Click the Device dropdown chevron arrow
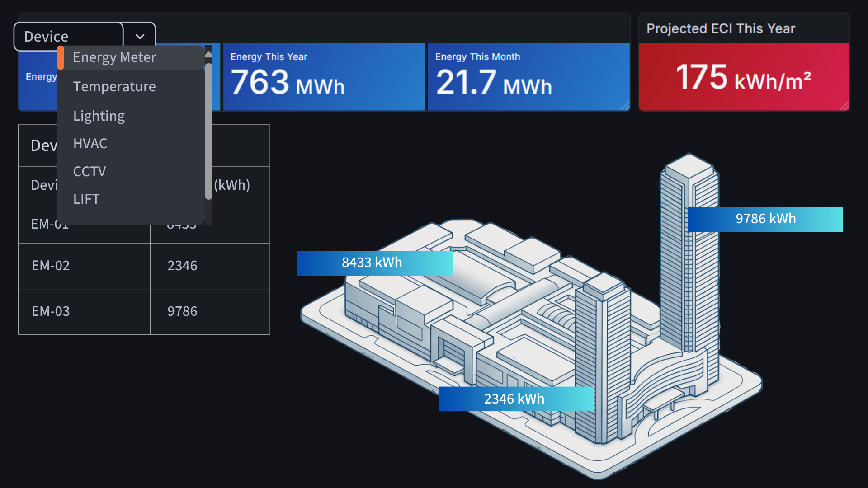The height and width of the screenshot is (488, 868). (x=140, y=37)
